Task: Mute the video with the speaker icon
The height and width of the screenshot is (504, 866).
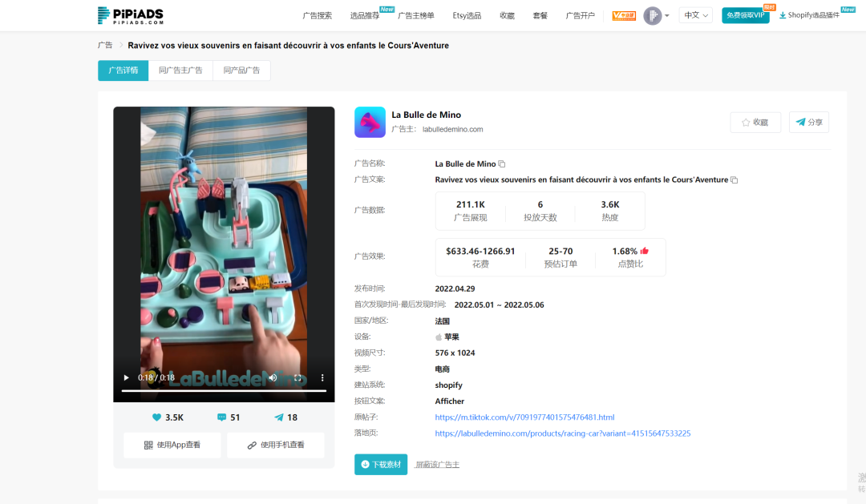Action: click(273, 377)
